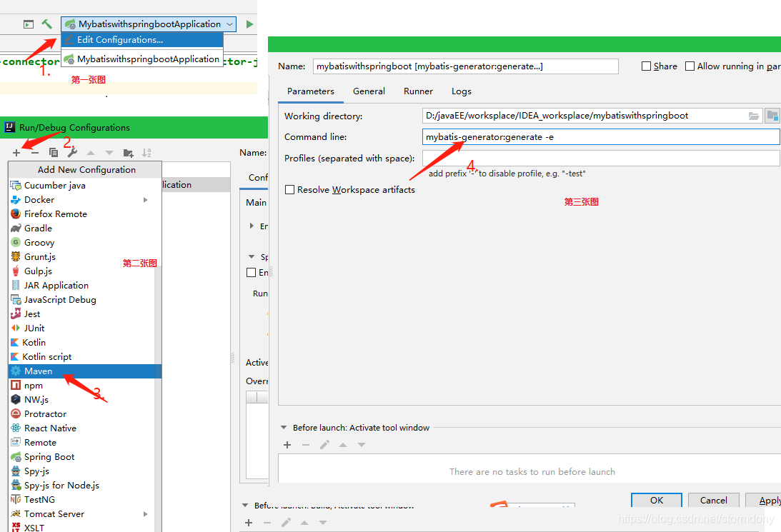Click the browse folder icon for working directory
The width and height of the screenshot is (781, 532).
(x=754, y=116)
